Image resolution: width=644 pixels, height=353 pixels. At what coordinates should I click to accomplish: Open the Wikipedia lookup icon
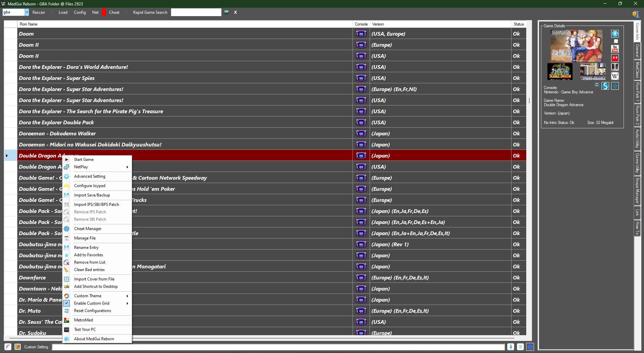[x=615, y=76]
